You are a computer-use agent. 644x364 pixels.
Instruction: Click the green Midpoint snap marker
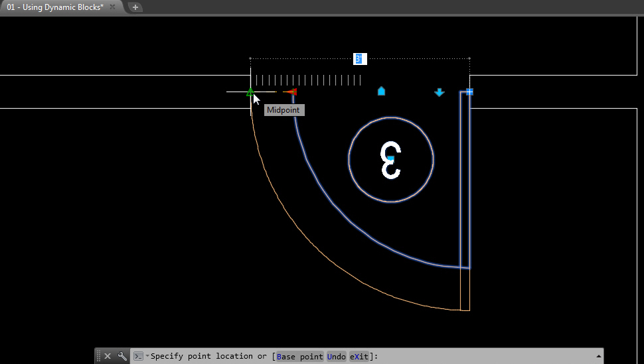(250, 92)
